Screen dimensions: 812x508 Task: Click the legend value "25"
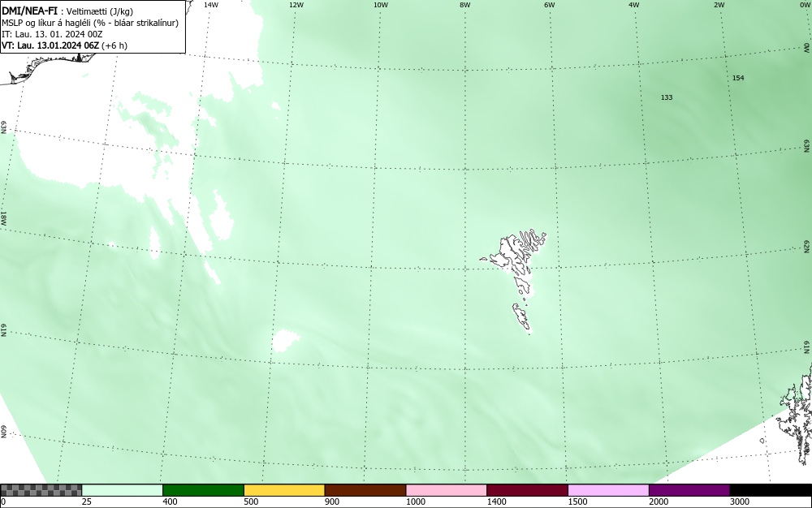(87, 502)
